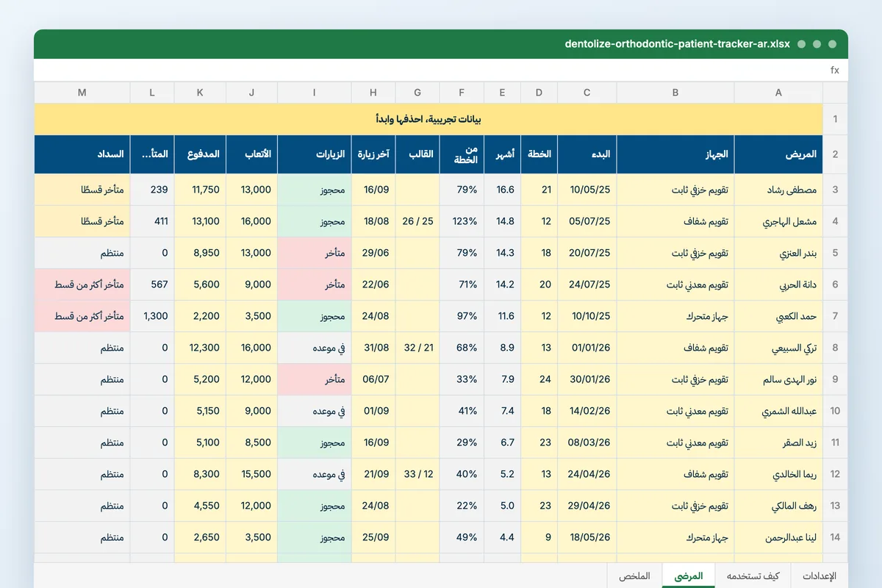This screenshot has height=588, width=882.
Task: Click the الزيارات header cell
Action: click(x=315, y=154)
